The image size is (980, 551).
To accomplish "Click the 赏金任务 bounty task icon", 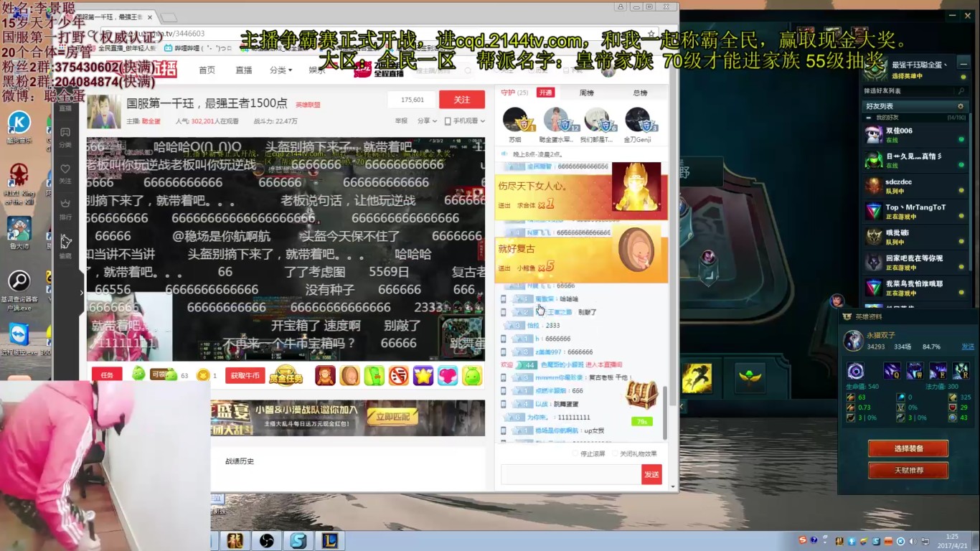I will coord(286,375).
